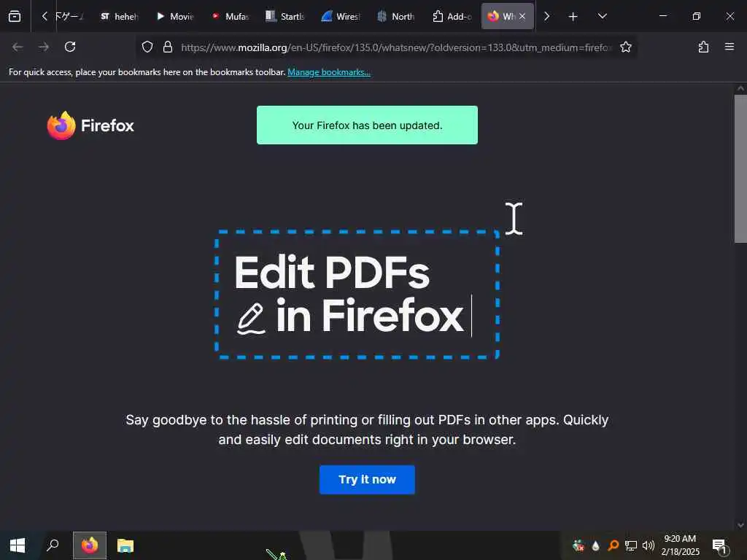Click the scrollbar up arrow
Screen dimensions: 747x560
740,88
